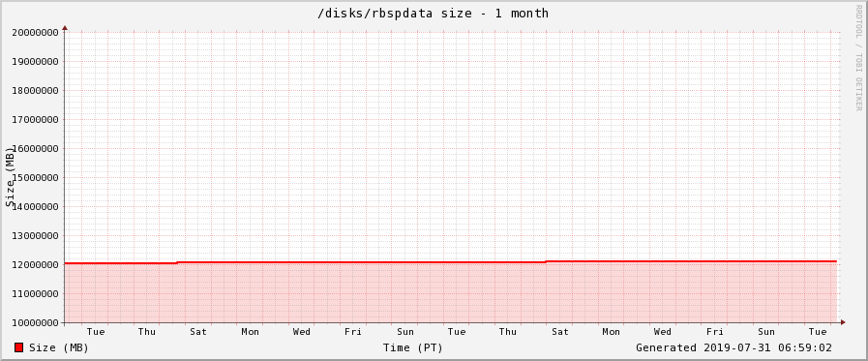Click the first 'Sat' x-axis label
Screen dimensions: 868x361
click(x=198, y=332)
